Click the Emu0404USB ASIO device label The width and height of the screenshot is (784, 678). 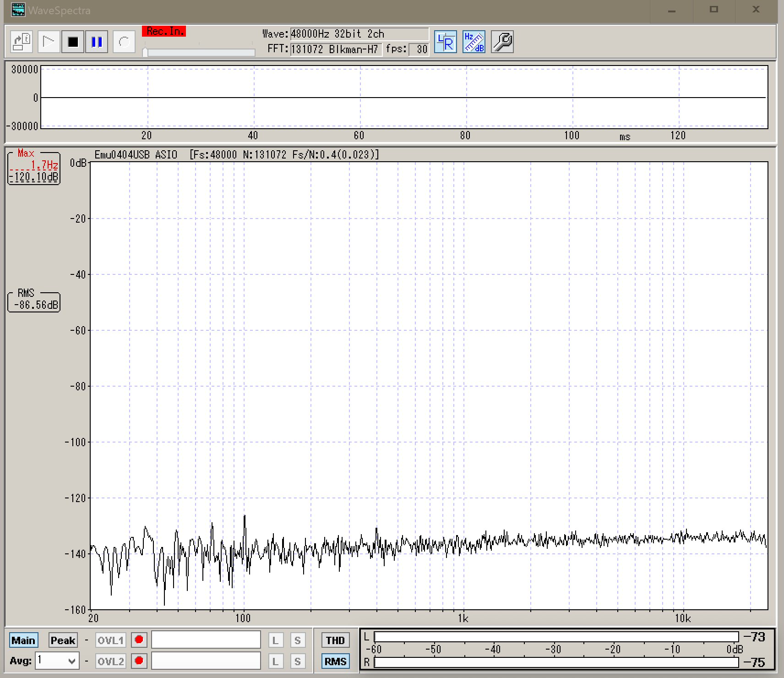pyautogui.click(x=136, y=155)
